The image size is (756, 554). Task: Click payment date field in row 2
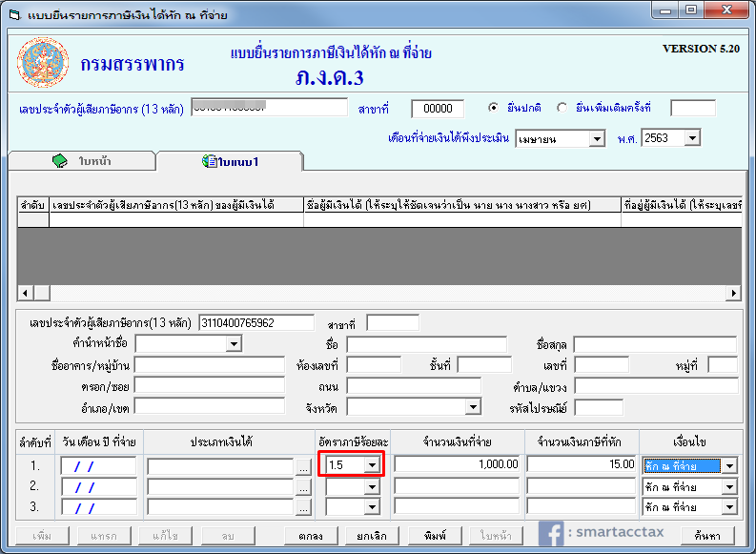(98, 487)
